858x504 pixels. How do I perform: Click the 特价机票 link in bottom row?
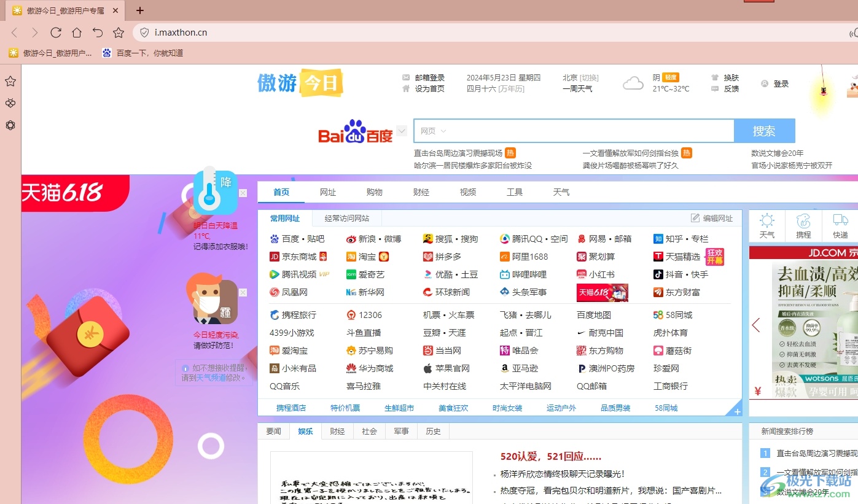click(345, 408)
